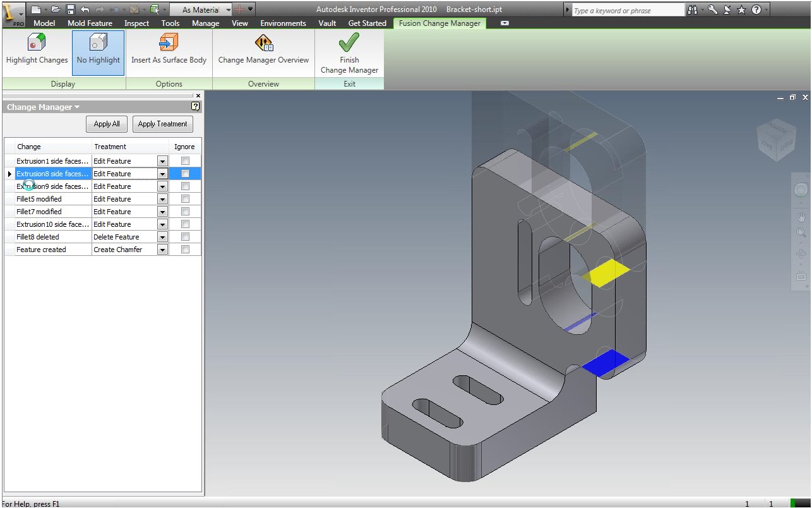Click the Change column header
Image resolution: width=812 pixels, height=508 pixels.
pyautogui.click(x=53, y=147)
